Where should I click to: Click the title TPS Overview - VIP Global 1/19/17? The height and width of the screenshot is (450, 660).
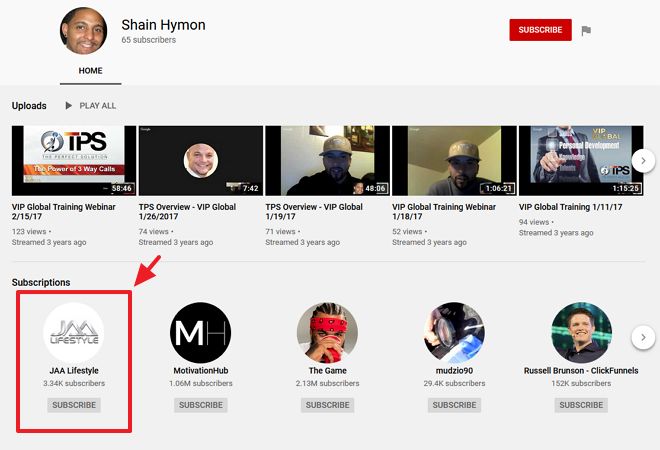[314, 212]
